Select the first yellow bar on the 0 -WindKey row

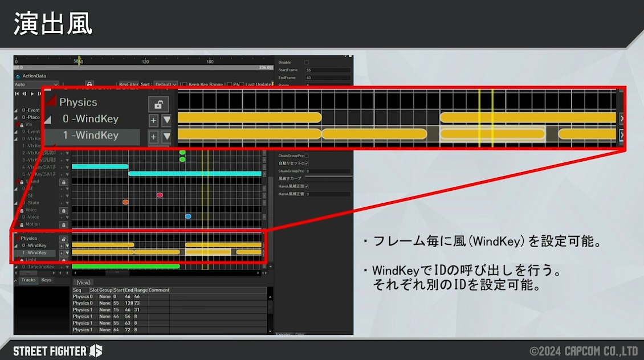(x=103, y=245)
